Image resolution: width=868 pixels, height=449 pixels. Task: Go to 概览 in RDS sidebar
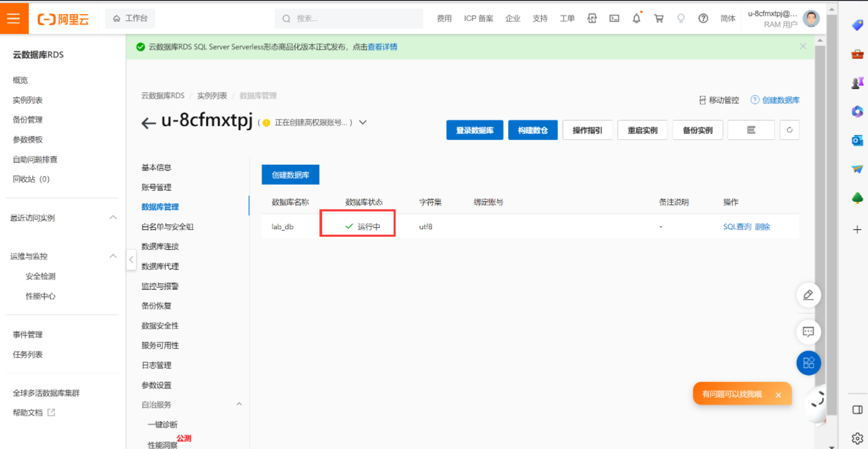20,80
